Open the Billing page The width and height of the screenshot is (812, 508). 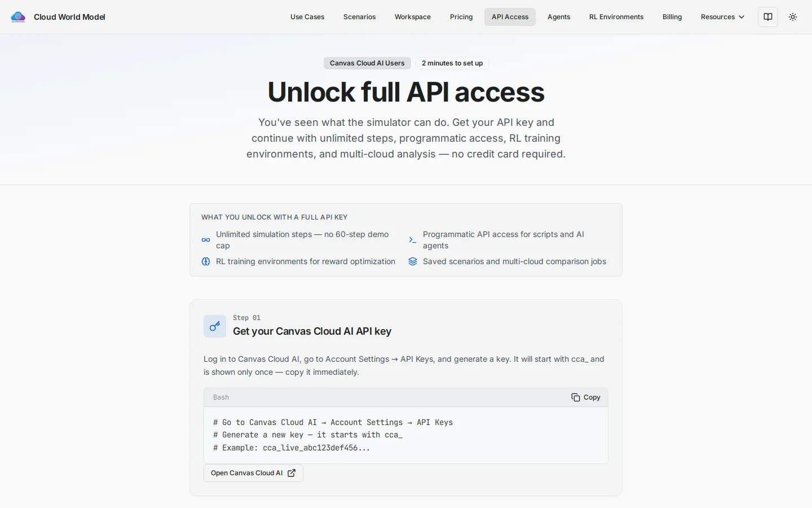672,17
